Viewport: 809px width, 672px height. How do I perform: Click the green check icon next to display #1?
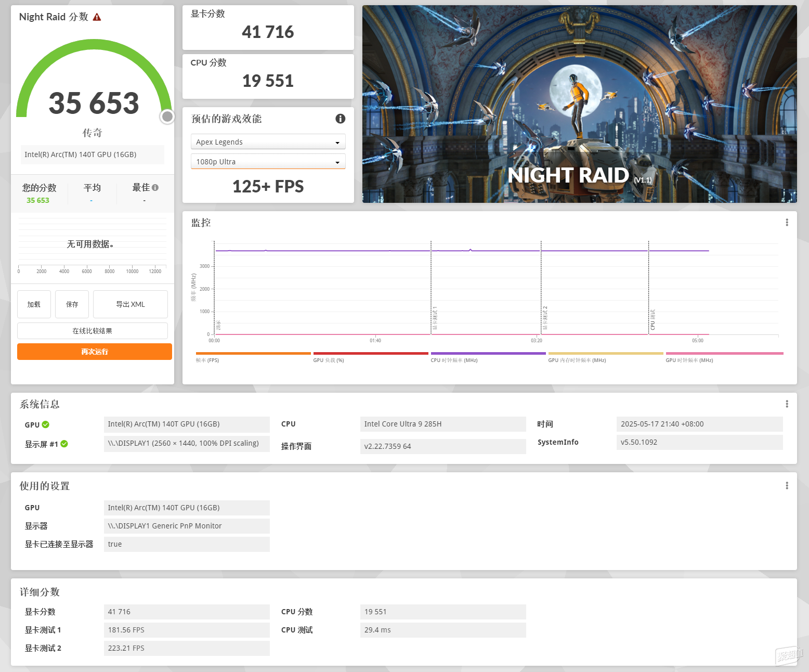(64, 444)
